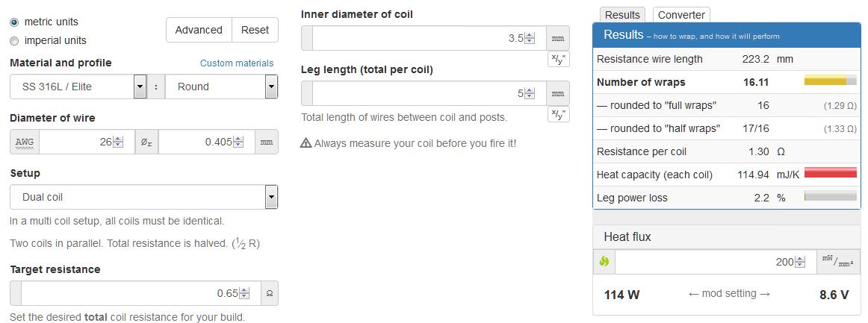Click the AWG 26 value stepper arrows
Screen dimensions: 868x323
point(118,142)
